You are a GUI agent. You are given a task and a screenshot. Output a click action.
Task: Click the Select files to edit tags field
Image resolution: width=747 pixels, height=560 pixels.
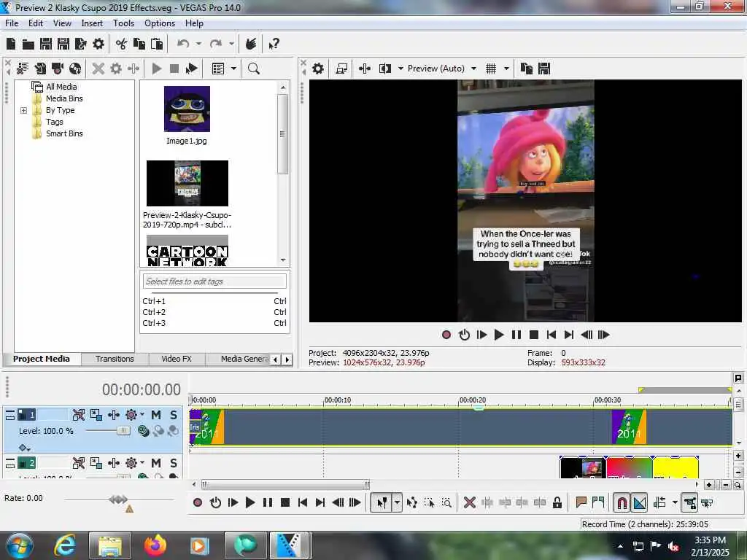[214, 281]
